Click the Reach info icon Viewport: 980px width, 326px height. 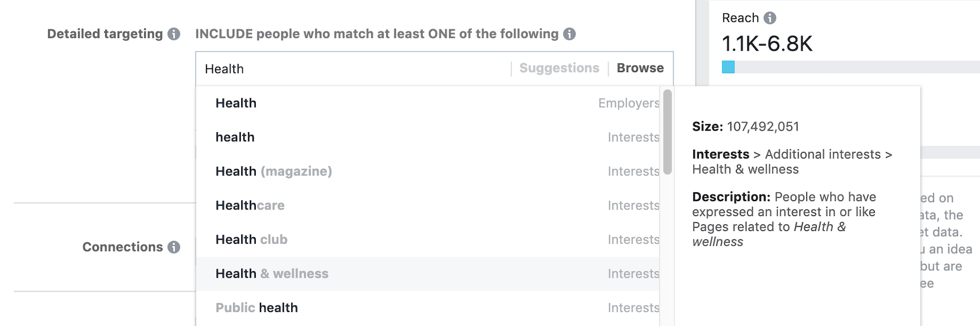pyautogui.click(x=770, y=18)
